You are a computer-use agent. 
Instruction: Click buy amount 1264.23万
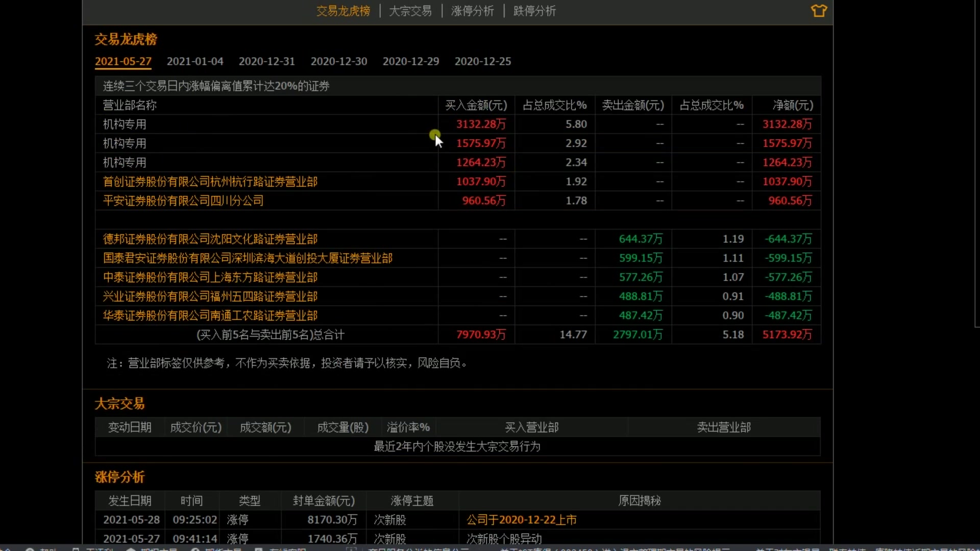481,162
